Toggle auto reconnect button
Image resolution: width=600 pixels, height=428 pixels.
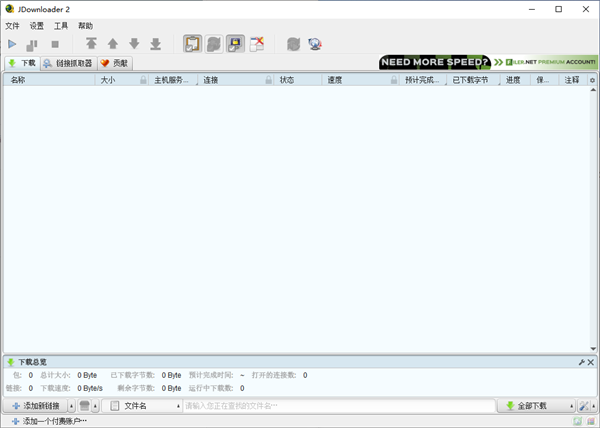point(214,44)
